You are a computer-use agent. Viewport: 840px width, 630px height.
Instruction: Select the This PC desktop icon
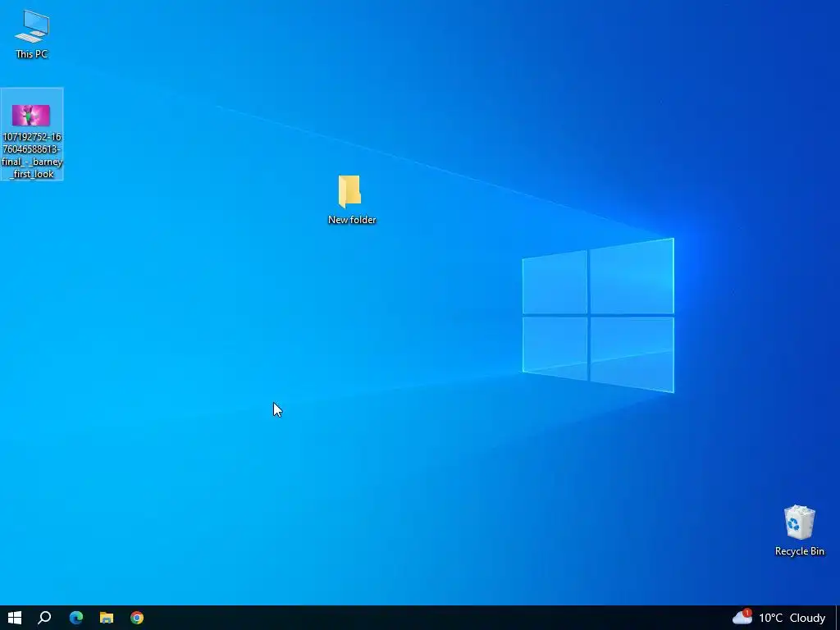32,26
